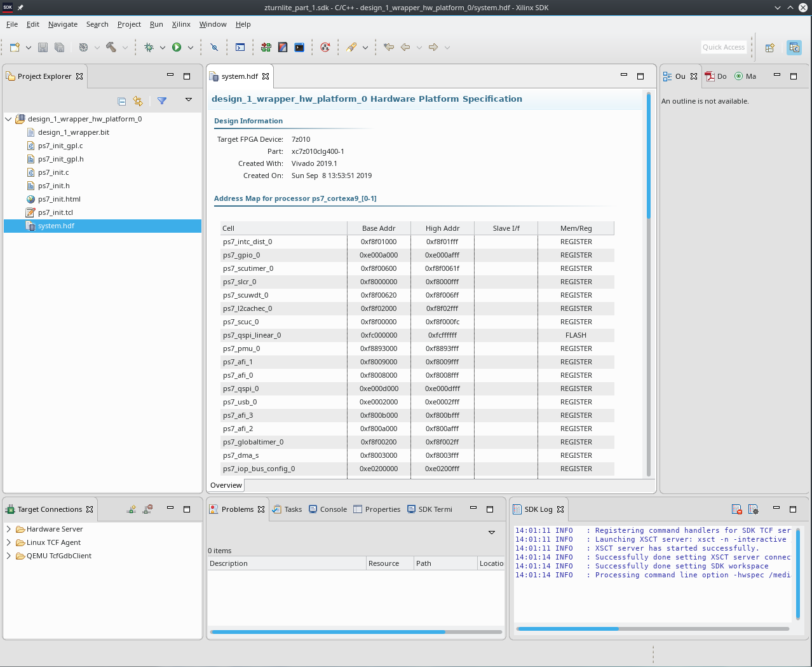Viewport: 812px width, 667px height.
Task: Select design_1_wrapper.bit file
Action: 74,132
